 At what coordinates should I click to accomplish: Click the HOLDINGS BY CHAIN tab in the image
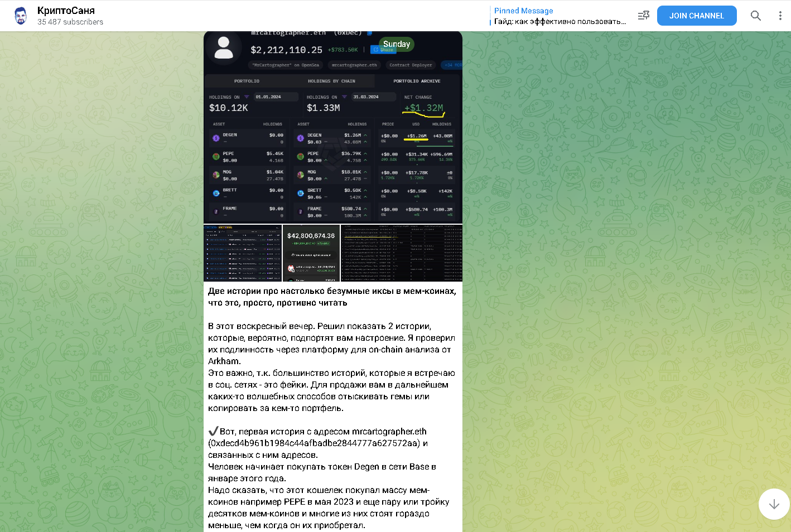pos(331,81)
